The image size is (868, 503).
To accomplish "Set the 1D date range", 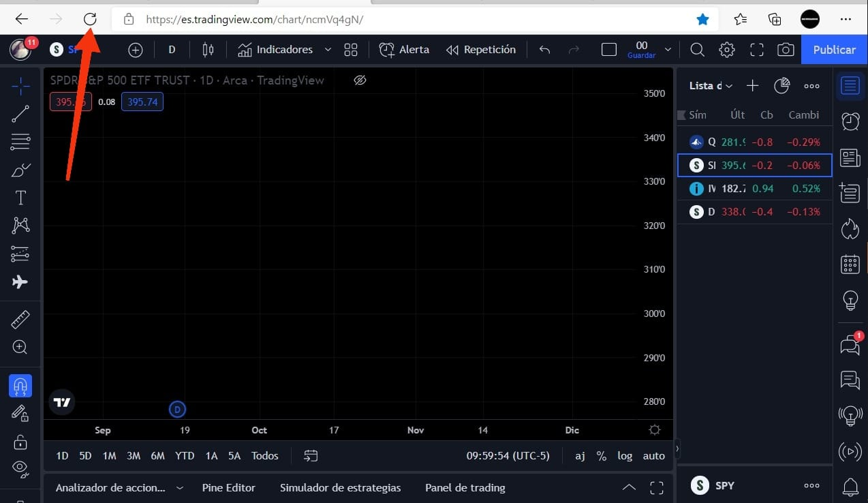I will coord(62,456).
